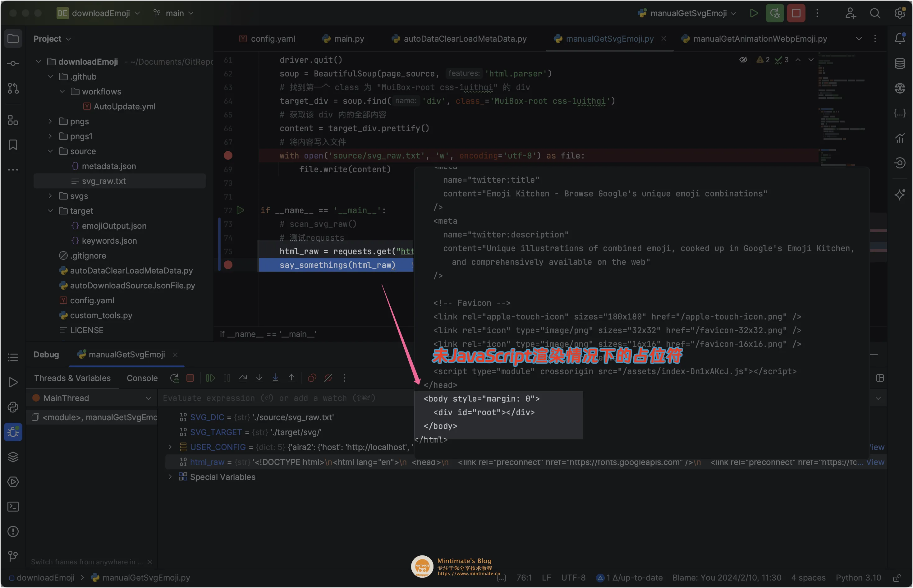This screenshot has width=913, height=588.
Task: Toggle breakpoint on say_somethings line
Action: coord(228,265)
